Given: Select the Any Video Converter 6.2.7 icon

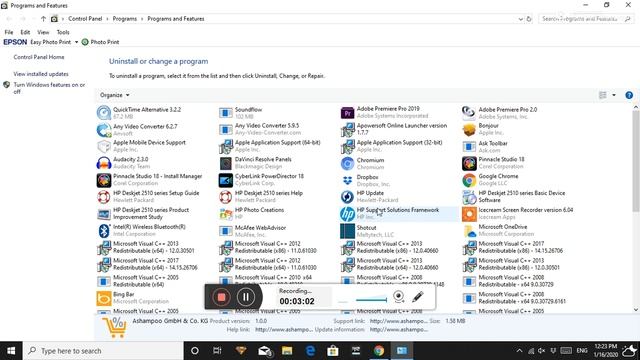Looking at the screenshot, I should [x=104, y=129].
